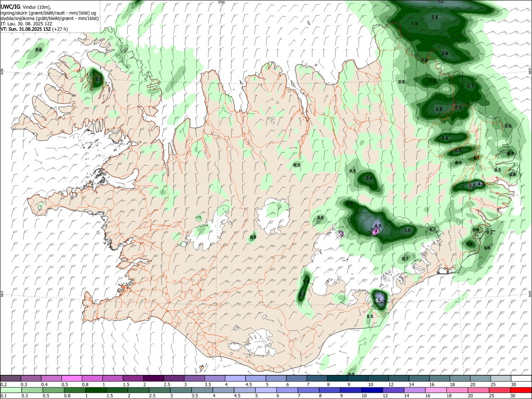Screen dimensions: 532x399
Task: Click the 4.9 precipitation value on the map
Action: (378, 226)
